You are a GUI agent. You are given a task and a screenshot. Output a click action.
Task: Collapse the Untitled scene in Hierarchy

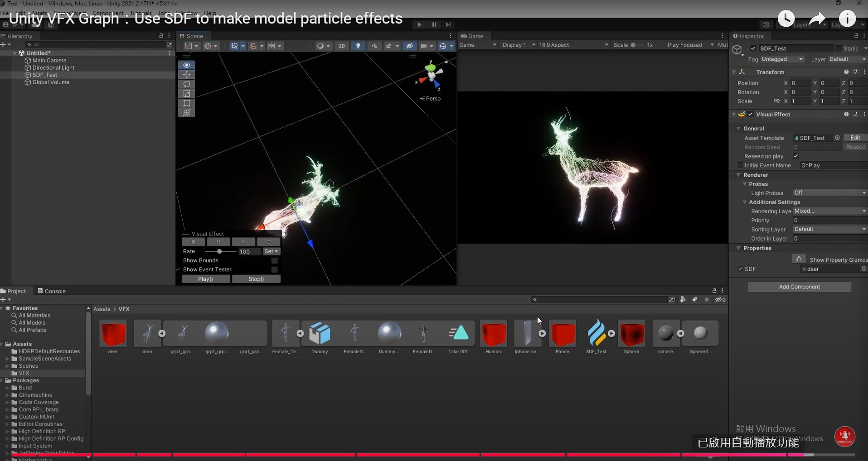tap(15, 53)
